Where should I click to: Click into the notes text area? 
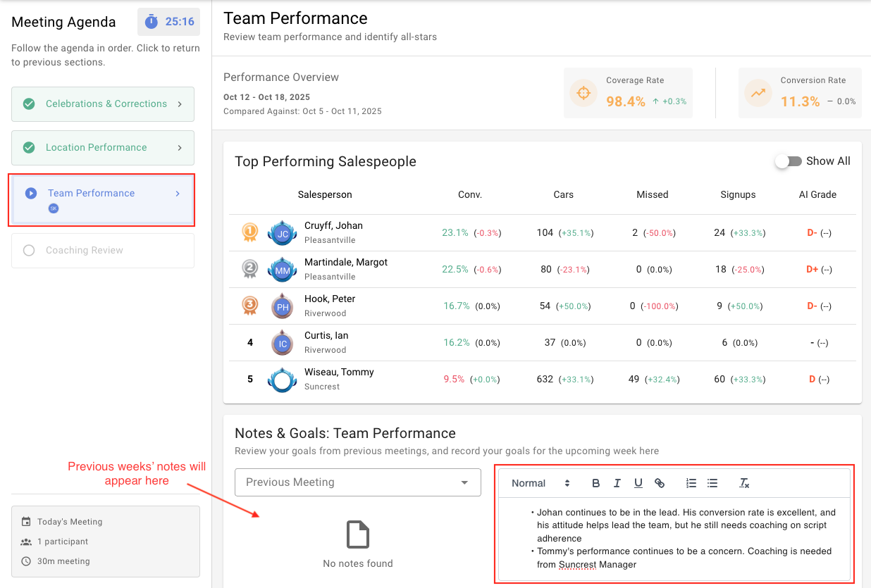point(674,539)
